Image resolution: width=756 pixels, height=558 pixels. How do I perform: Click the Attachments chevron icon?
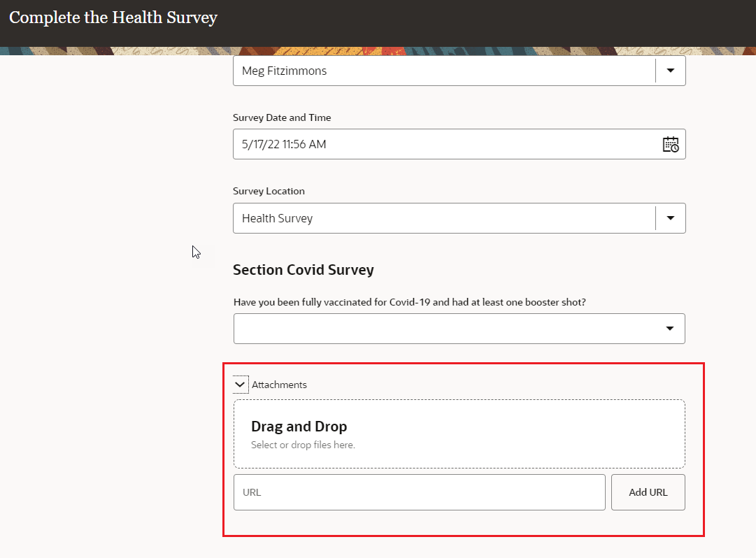tap(240, 384)
